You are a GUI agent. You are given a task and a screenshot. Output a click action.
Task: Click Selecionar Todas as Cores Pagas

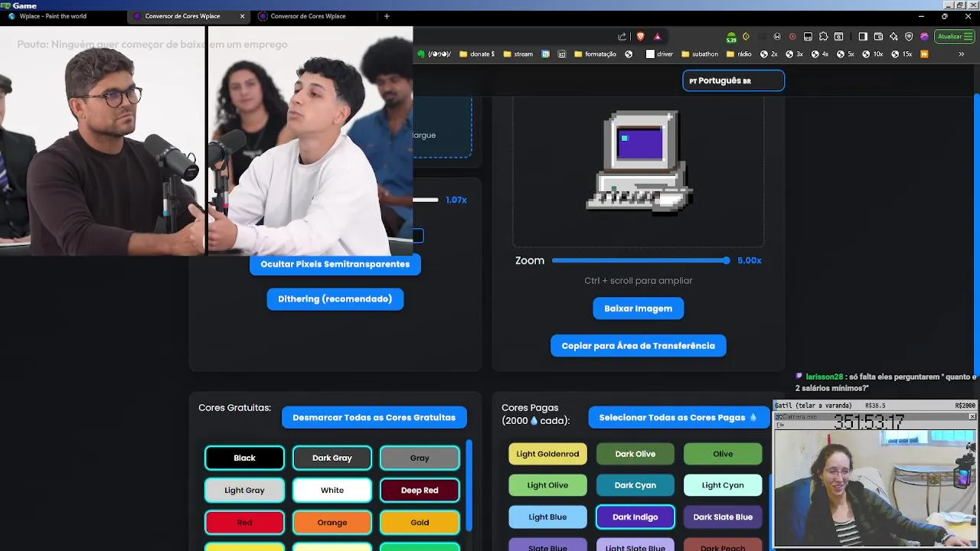pos(678,417)
